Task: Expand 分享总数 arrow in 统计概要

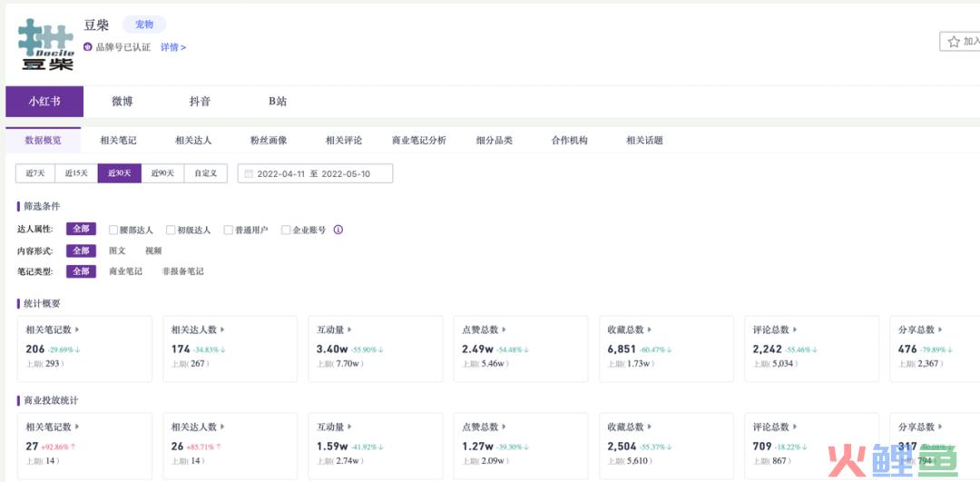Action: point(941,330)
